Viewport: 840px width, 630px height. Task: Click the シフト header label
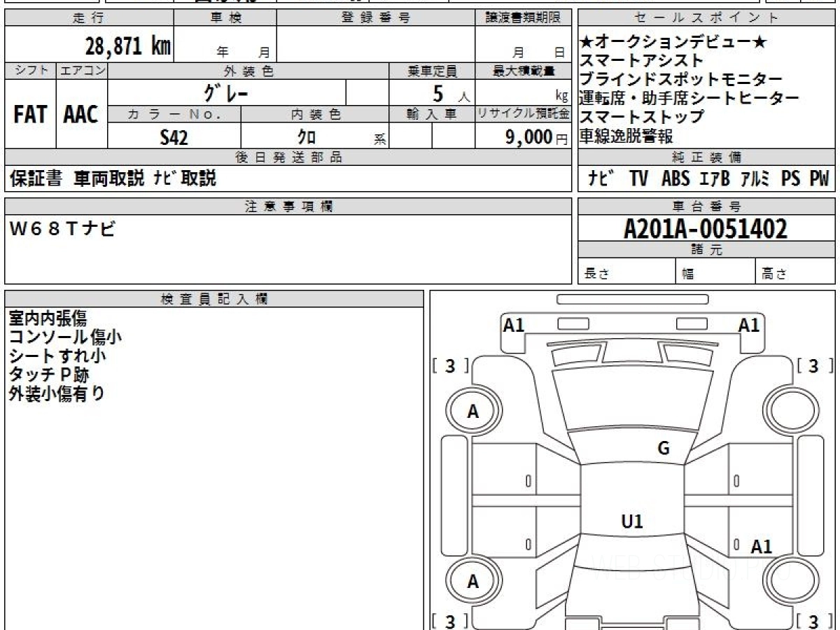(30, 71)
